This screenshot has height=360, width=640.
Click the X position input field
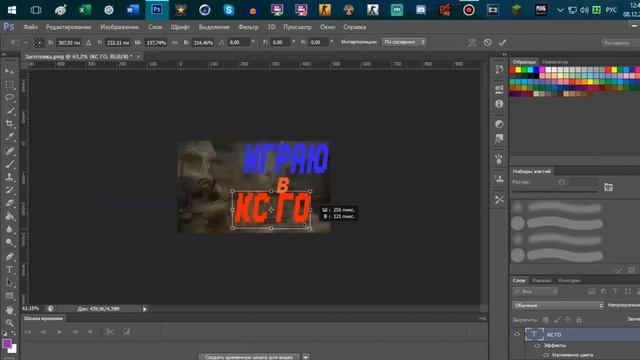(x=68, y=42)
